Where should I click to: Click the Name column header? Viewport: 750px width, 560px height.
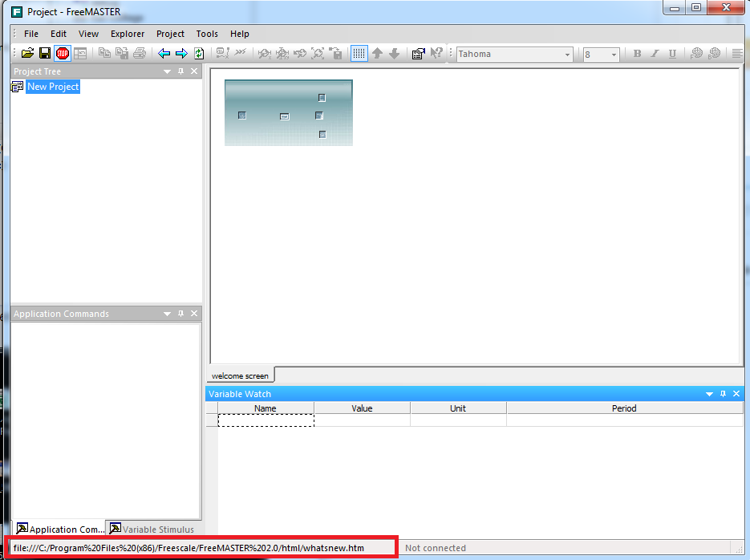(266, 408)
